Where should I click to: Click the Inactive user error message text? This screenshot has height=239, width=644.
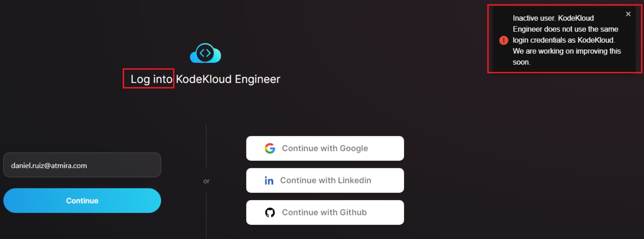click(566, 40)
